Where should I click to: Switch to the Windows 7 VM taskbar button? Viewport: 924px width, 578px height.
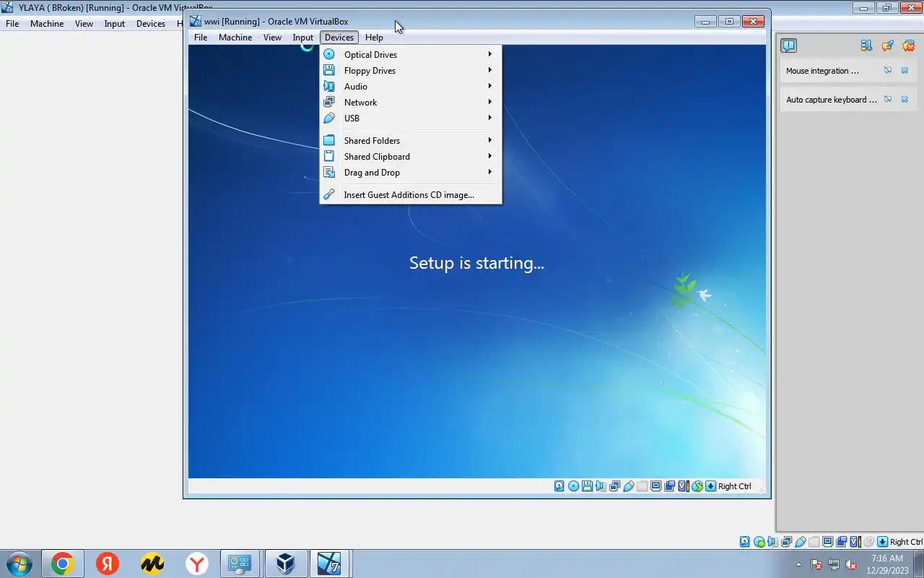[x=330, y=564]
